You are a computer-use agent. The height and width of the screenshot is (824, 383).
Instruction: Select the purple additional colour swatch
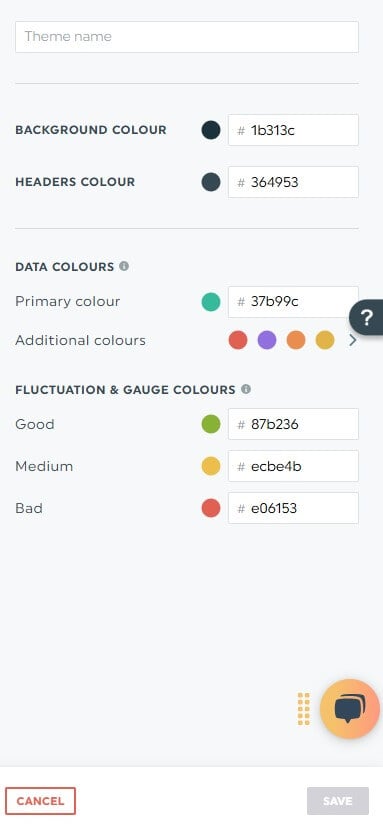point(267,341)
